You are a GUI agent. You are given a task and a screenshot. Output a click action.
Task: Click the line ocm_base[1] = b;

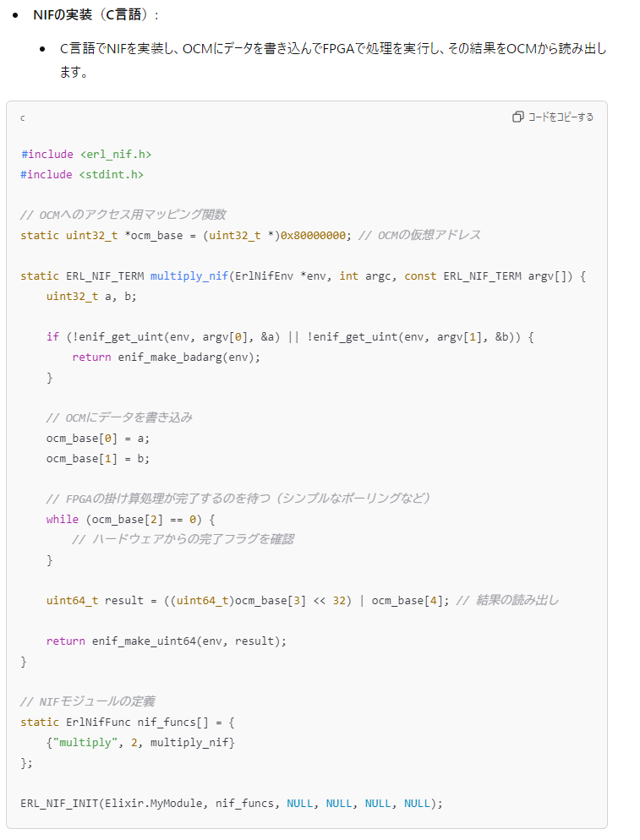click(97, 459)
